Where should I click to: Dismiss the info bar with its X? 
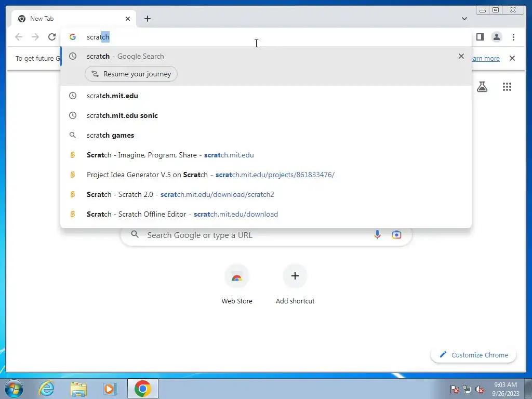[512, 58]
